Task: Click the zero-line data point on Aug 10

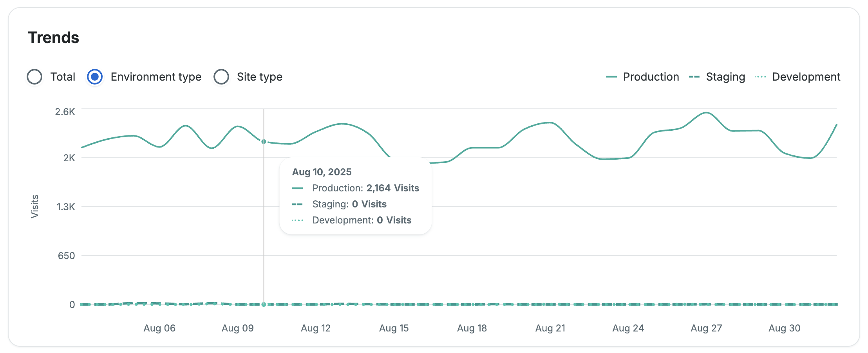Action: [264, 304]
